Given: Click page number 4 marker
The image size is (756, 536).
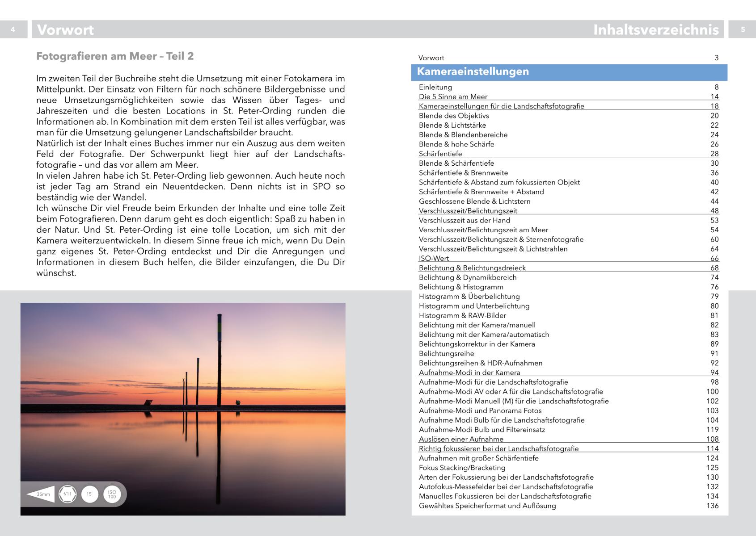Looking at the screenshot, I should [13, 29].
